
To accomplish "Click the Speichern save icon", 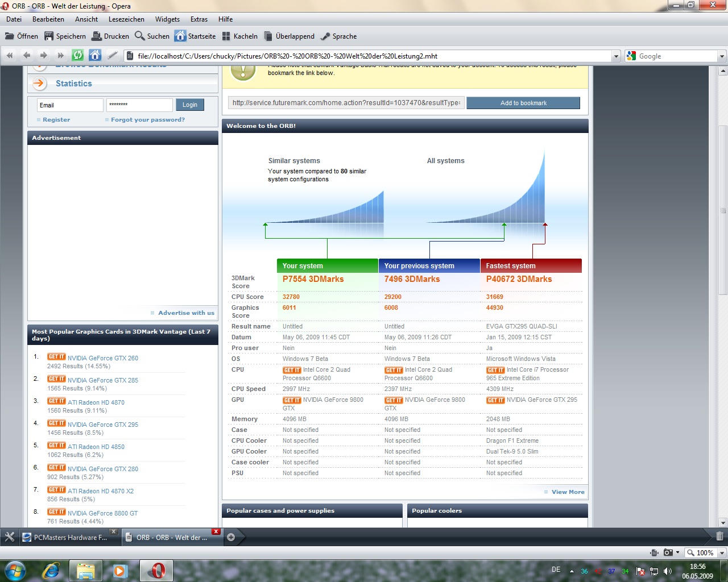I will coord(49,36).
